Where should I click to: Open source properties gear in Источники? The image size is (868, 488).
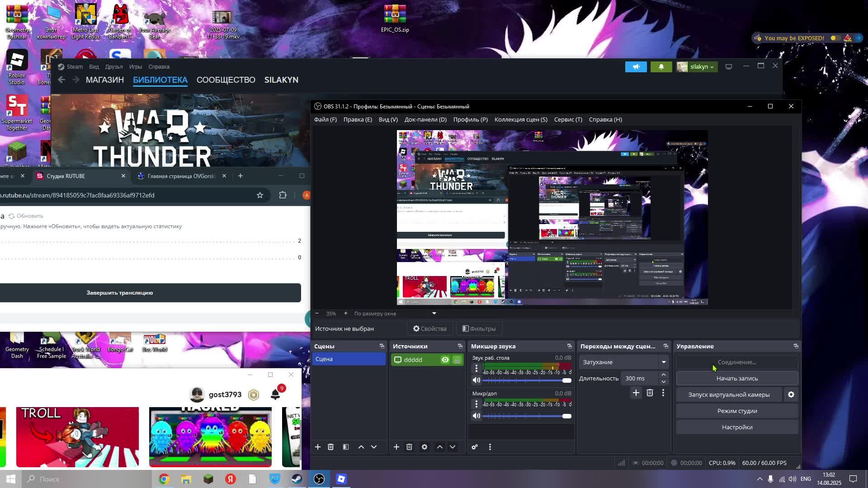click(425, 447)
